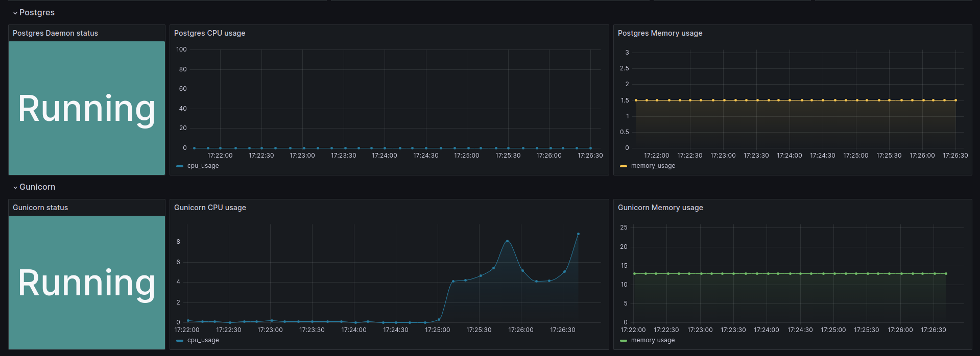This screenshot has height=356, width=980.
Task: Click the 17:24:00 label on Postgres CPU axis
Action: pyautogui.click(x=385, y=156)
